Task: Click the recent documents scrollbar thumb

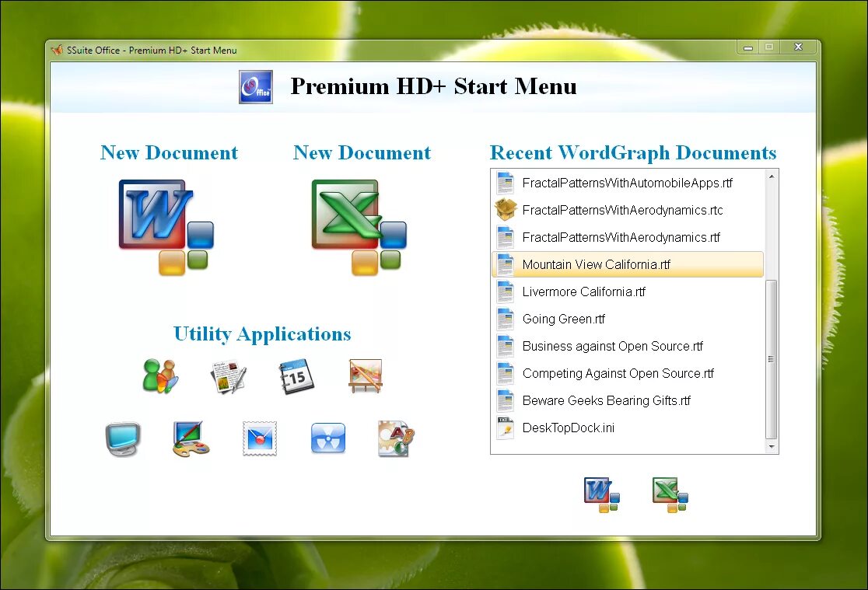Action: pyautogui.click(x=771, y=359)
